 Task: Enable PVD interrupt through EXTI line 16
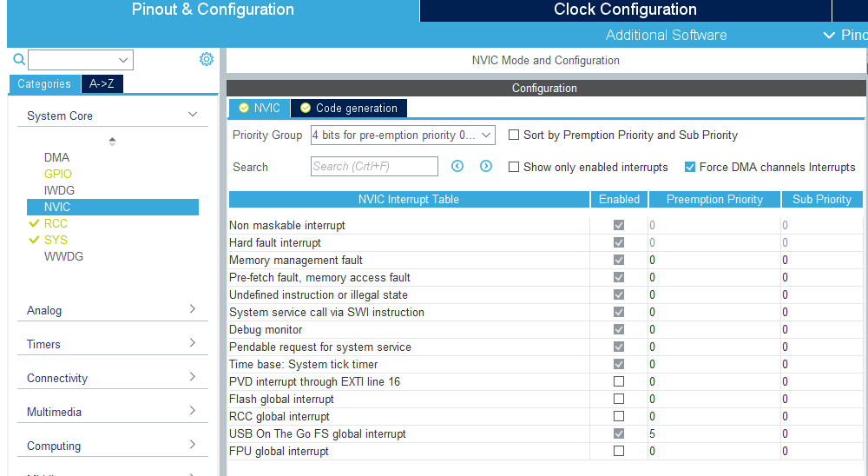(619, 382)
